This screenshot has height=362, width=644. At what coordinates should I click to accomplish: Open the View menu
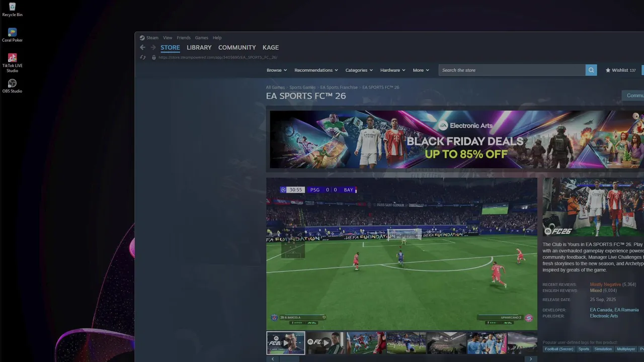168,38
